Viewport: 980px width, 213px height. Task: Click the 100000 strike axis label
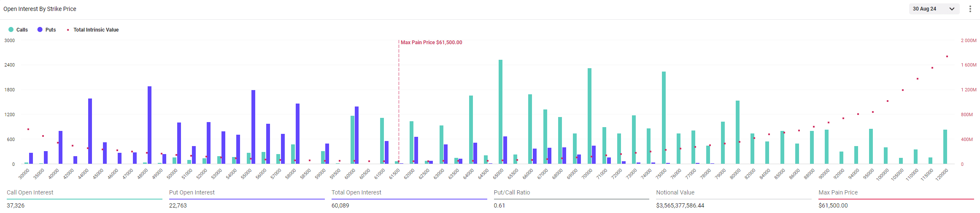tap(883, 175)
